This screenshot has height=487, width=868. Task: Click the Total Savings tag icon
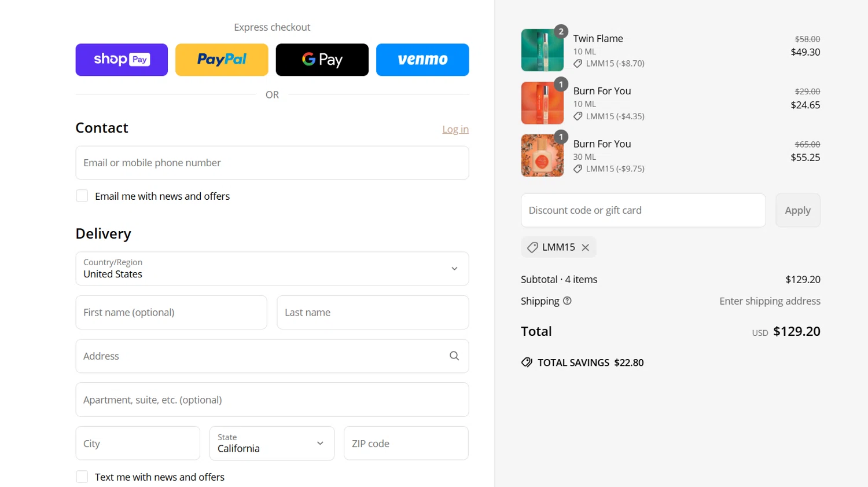pos(527,362)
